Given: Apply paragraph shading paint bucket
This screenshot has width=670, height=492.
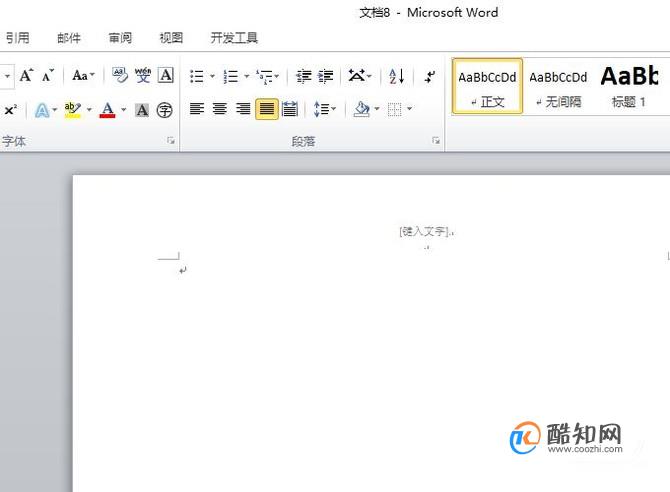Looking at the screenshot, I should (362, 109).
